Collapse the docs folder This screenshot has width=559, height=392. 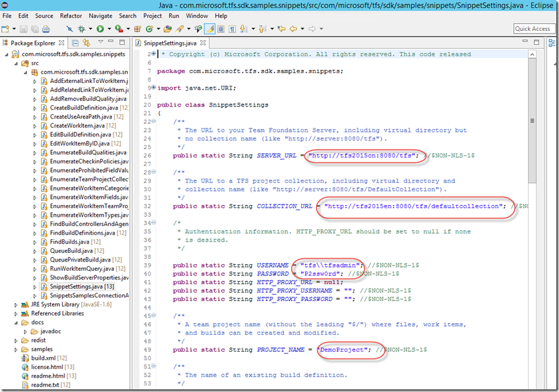pyautogui.click(x=16, y=323)
